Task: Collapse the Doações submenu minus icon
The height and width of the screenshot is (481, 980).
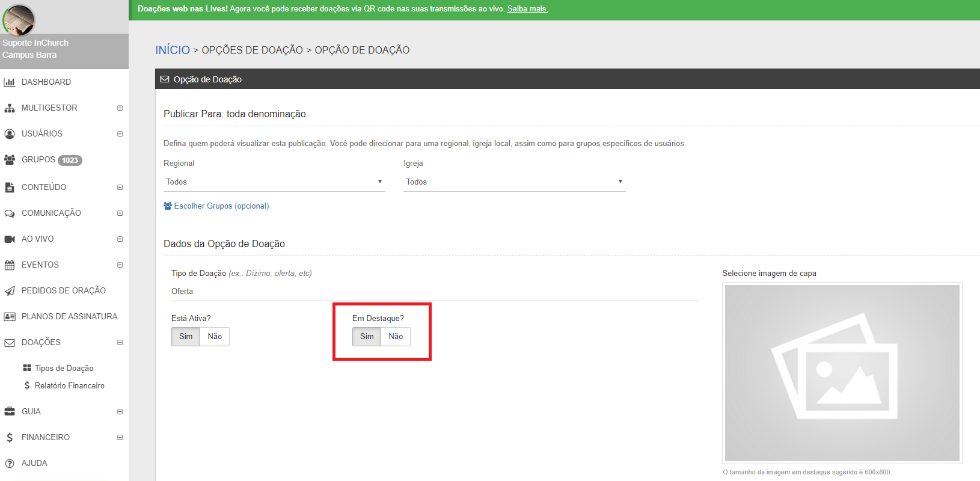Action: (x=120, y=343)
